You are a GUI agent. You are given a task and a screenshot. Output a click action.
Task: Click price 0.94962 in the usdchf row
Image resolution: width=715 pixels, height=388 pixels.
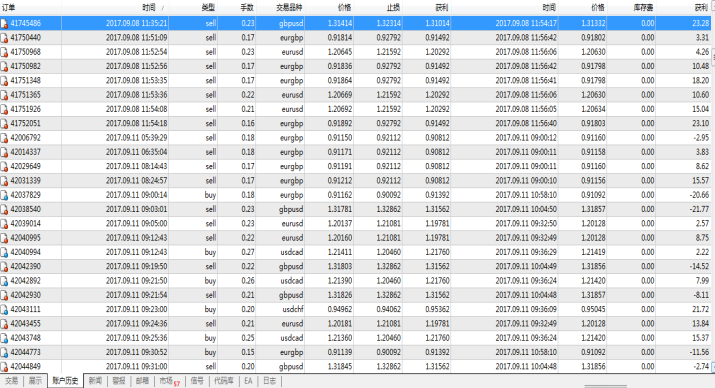point(340,310)
